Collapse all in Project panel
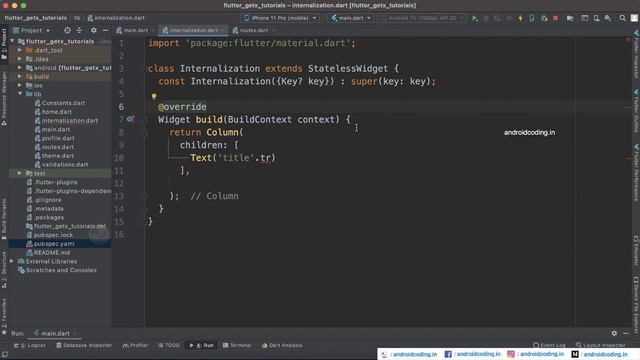The image size is (640, 360). (79, 30)
